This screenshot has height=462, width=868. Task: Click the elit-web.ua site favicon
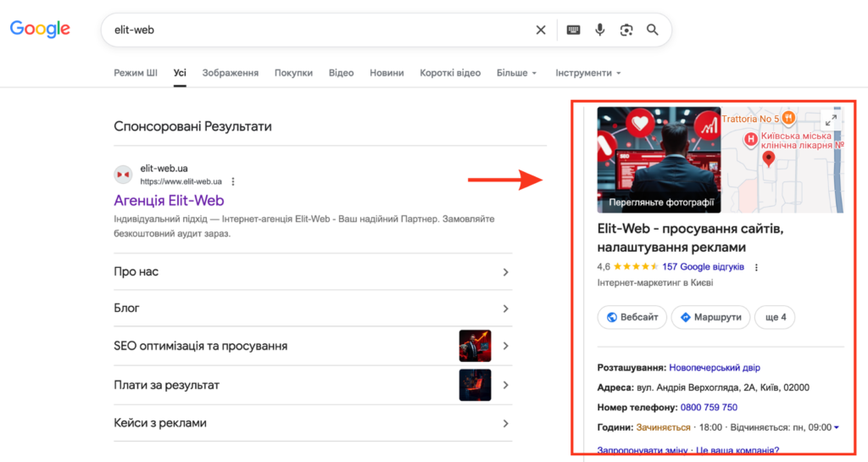tap(123, 175)
